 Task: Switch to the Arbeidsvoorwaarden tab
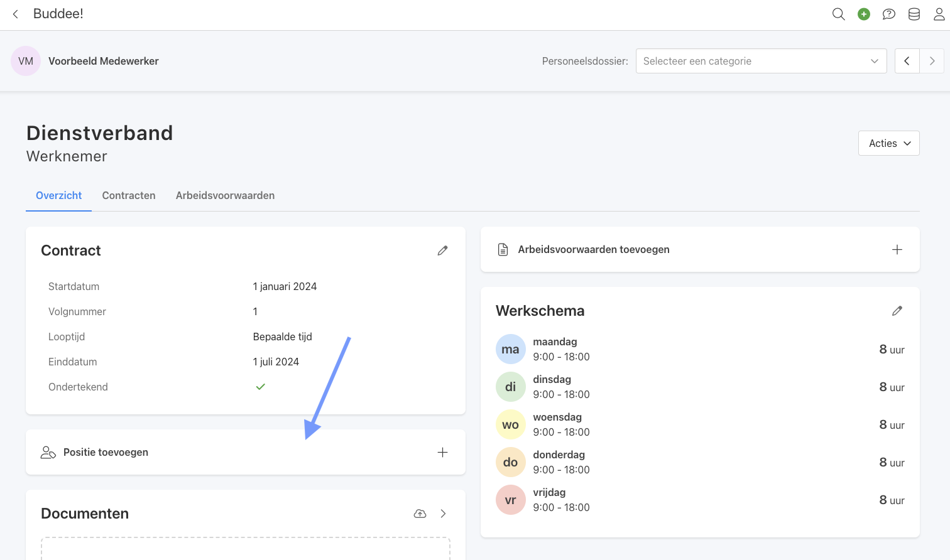click(225, 195)
